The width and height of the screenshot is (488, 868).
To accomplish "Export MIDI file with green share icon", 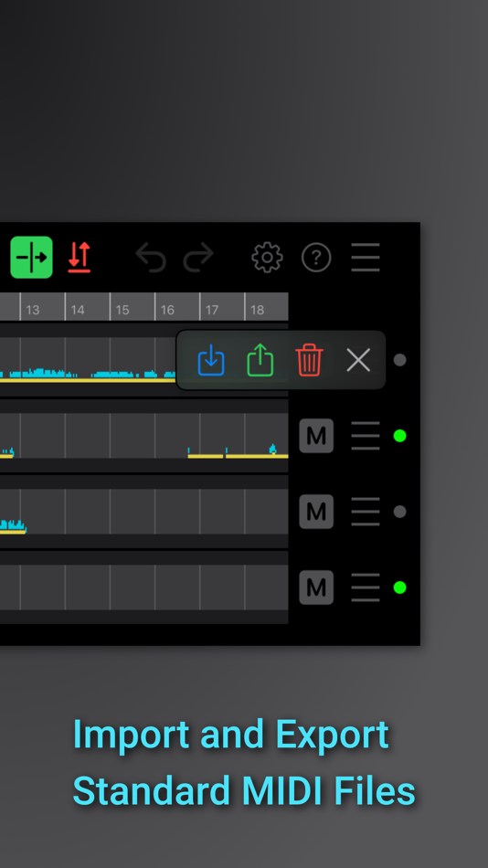I will [260, 360].
